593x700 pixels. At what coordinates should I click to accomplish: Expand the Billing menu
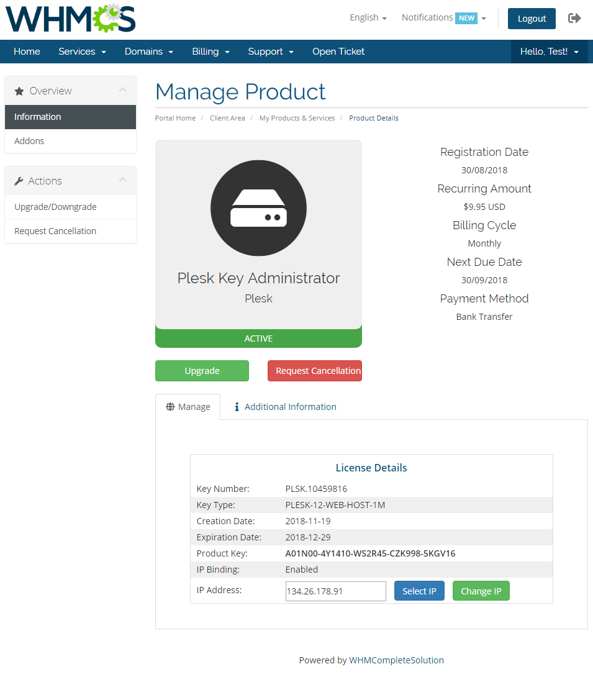pos(210,52)
